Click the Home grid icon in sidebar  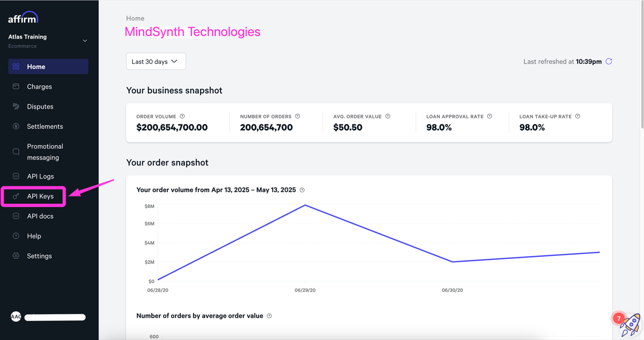(x=16, y=66)
